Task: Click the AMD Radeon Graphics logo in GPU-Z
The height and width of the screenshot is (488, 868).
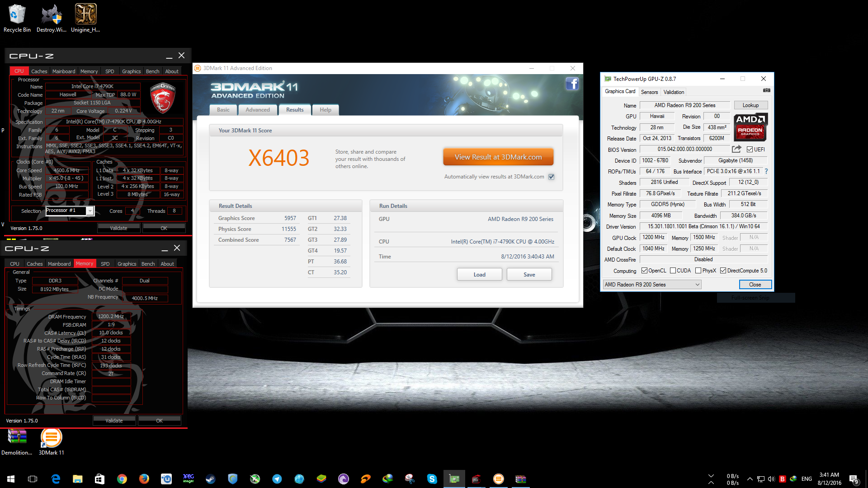Action: point(750,127)
